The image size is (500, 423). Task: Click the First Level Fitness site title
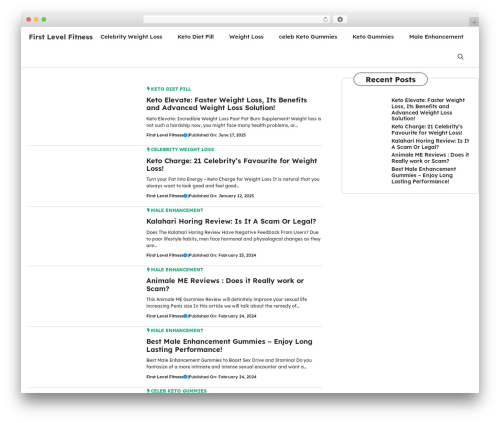[x=61, y=37]
